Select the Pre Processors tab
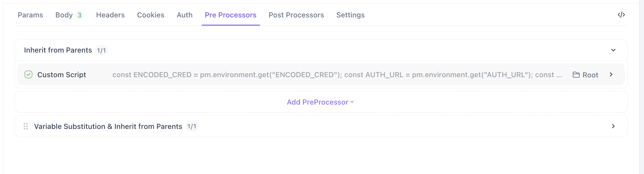 [231, 15]
